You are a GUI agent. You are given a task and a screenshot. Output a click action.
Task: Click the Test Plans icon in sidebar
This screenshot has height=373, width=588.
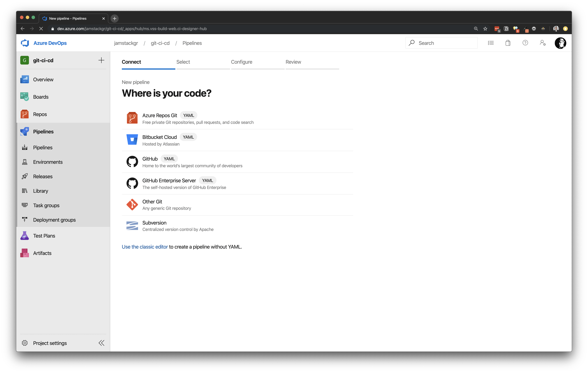pyautogui.click(x=24, y=235)
